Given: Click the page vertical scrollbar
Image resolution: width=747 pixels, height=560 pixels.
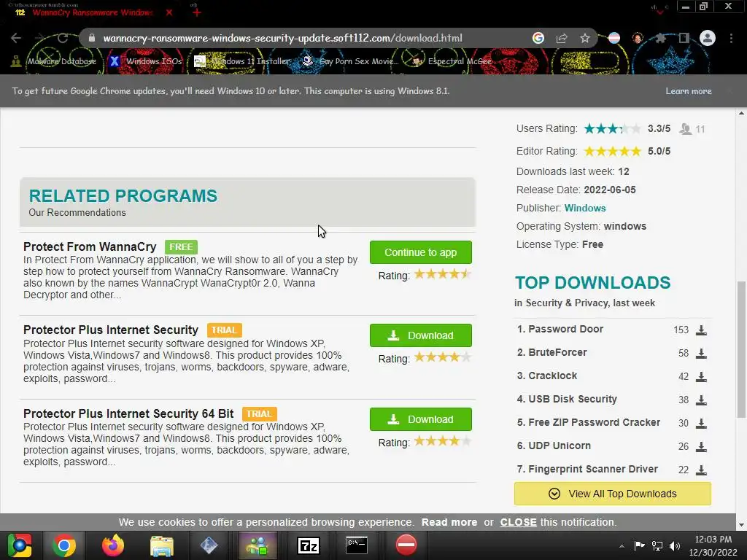Looking at the screenshot, I should [x=741, y=349].
